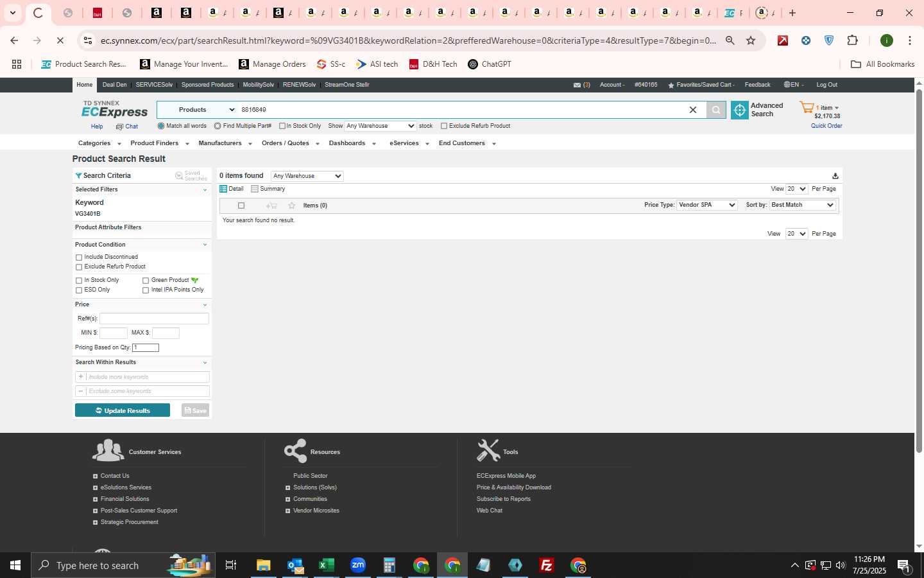Screen dimensions: 924x578
Task: Open FileZilla from the taskbar
Action: 547,565
